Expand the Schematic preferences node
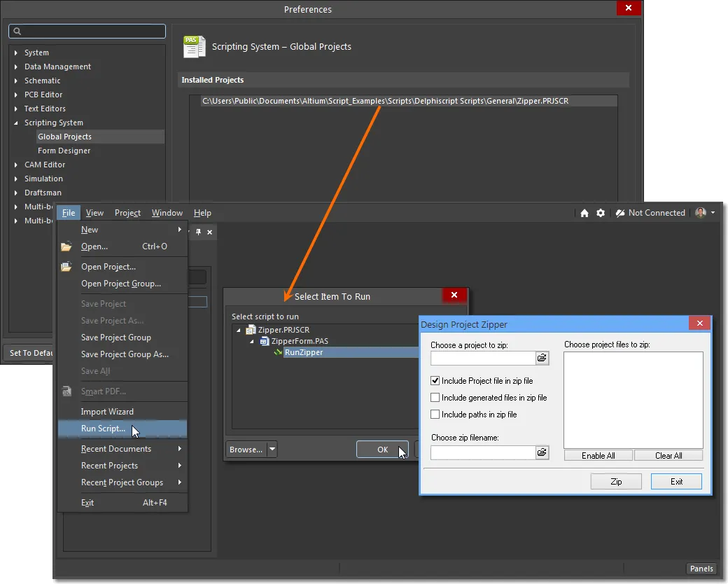Image resolution: width=728 pixels, height=584 pixels. tap(16, 81)
